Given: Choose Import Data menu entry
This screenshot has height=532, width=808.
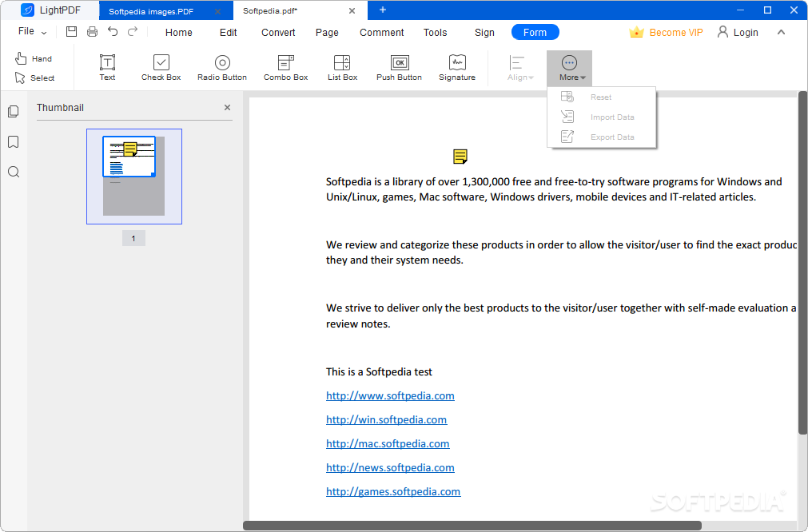Looking at the screenshot, I should coord(601,117).
